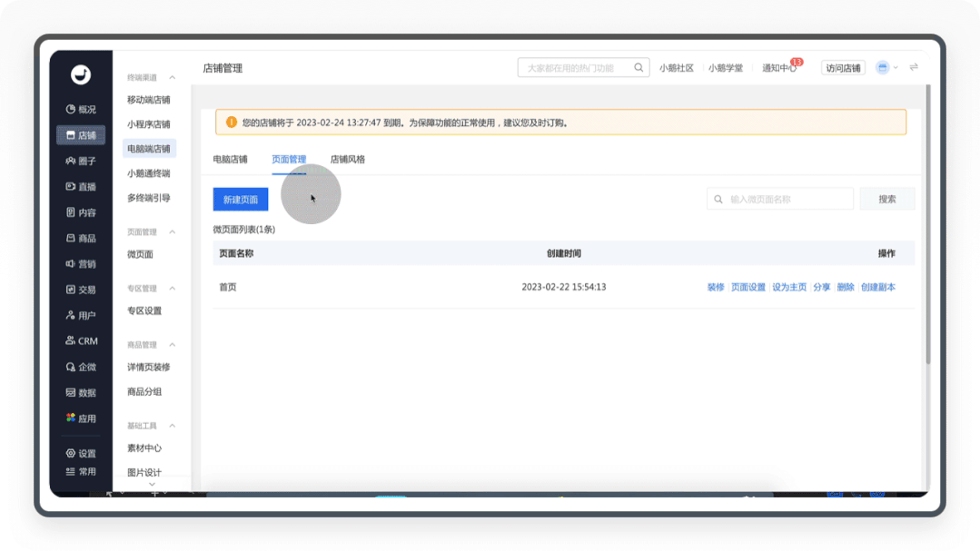This screenshot has height=551, width=980.
Task: Open 用户 in sidebar
Action: click(x=81, y=316)
